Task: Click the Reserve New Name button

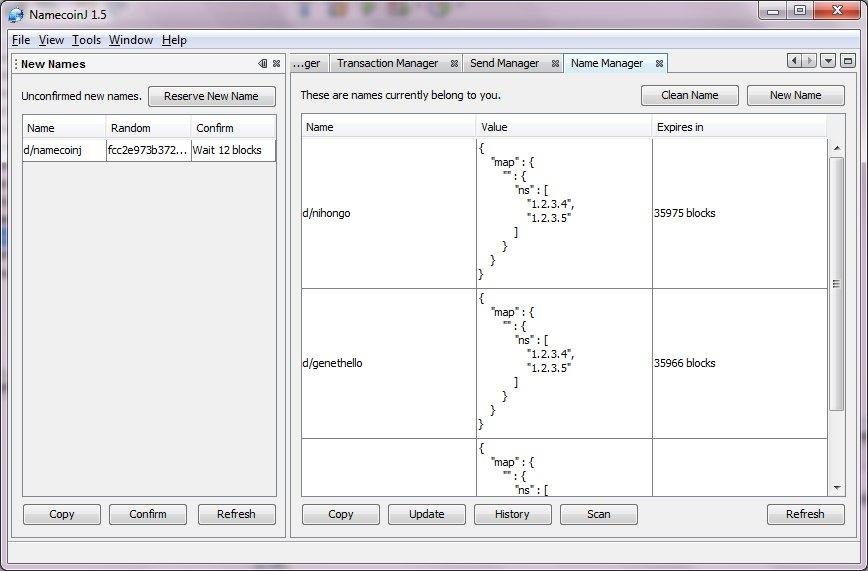Action: click(211, 96)
